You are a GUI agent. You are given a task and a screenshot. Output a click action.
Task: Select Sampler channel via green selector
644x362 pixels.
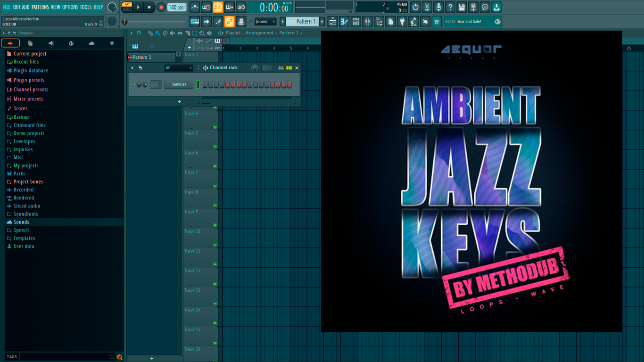198,84
